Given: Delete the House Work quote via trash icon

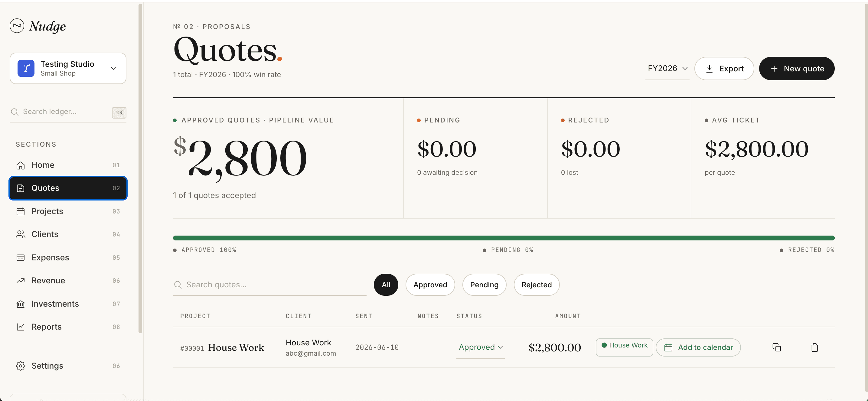Looking at the screenshot, I should click(x=814, y=347).
